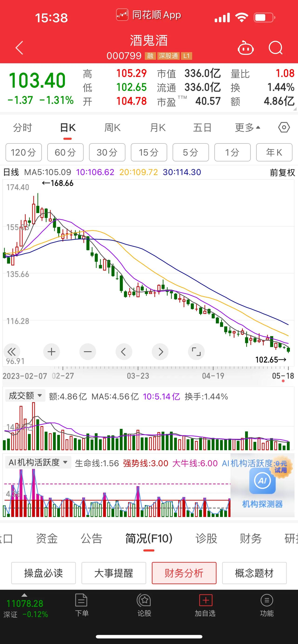The height and width of the screenshot is (644, 298).
Task: Move chart left with left chevron
Action: [x=124, y=352]
